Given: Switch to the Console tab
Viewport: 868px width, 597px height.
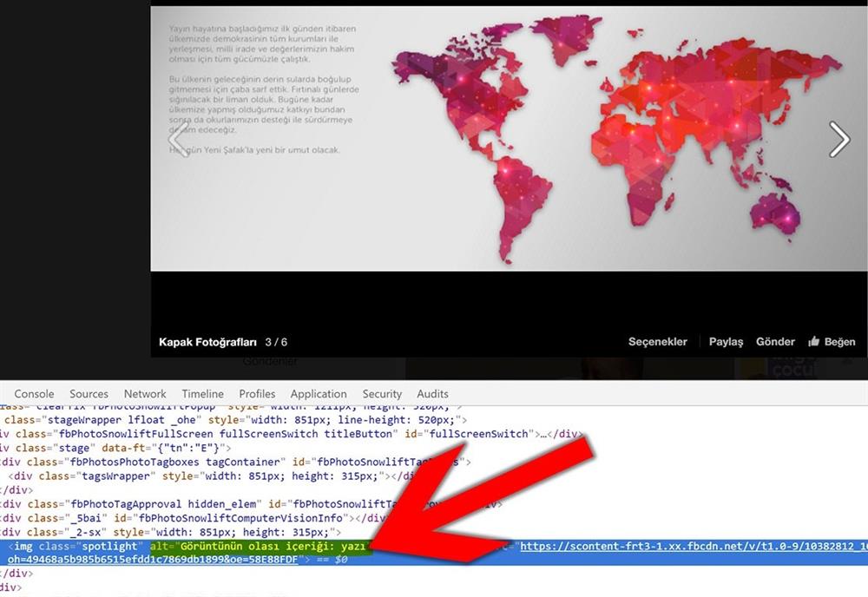Looking at the screenshot, I should point(34,394).
